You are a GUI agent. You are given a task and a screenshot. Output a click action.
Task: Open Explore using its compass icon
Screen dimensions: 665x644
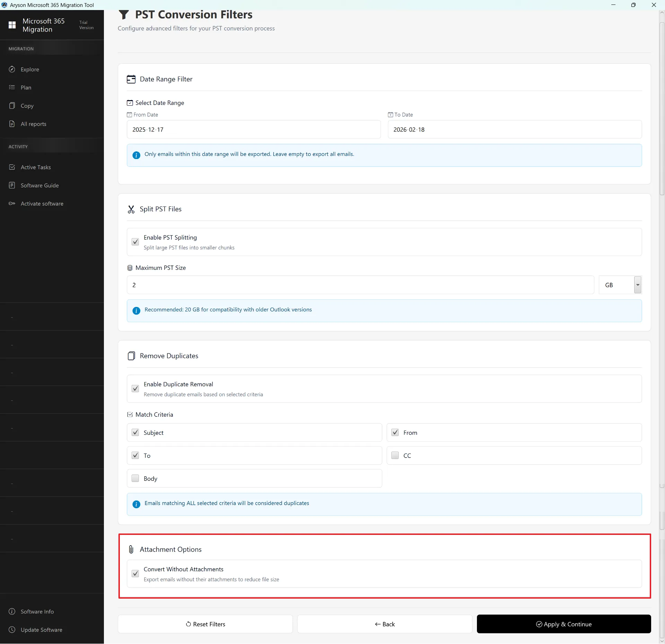tap(12, 69)
